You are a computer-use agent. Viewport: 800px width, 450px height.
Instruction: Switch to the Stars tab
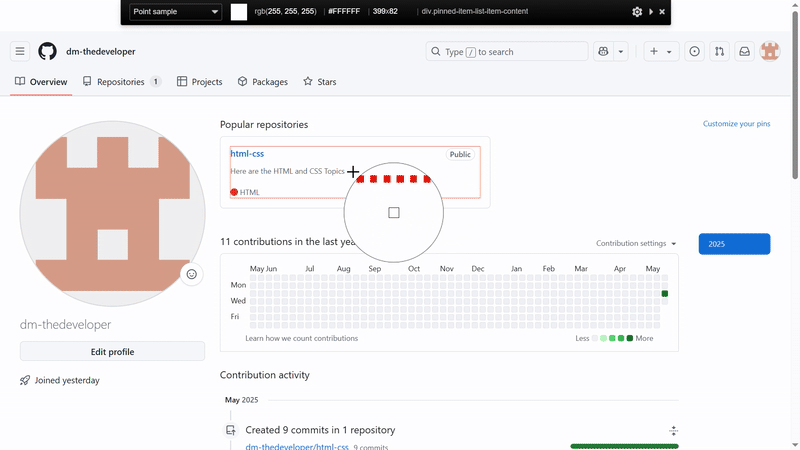tap(320, 82)
